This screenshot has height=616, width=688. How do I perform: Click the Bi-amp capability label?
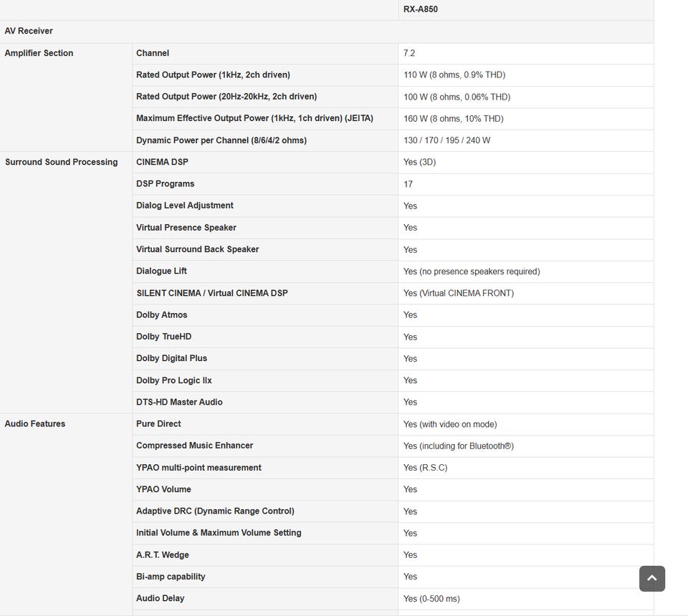coord(171,577)
